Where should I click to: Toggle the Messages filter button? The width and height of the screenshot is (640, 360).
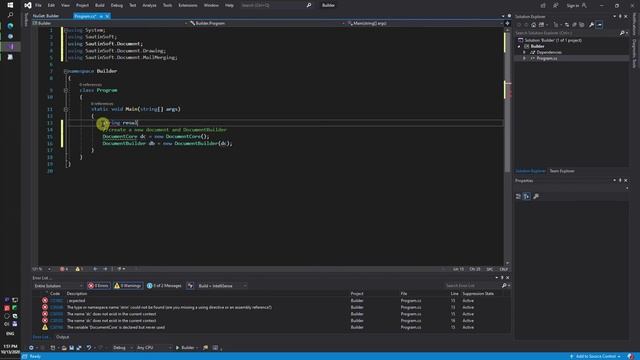[164, 286]
